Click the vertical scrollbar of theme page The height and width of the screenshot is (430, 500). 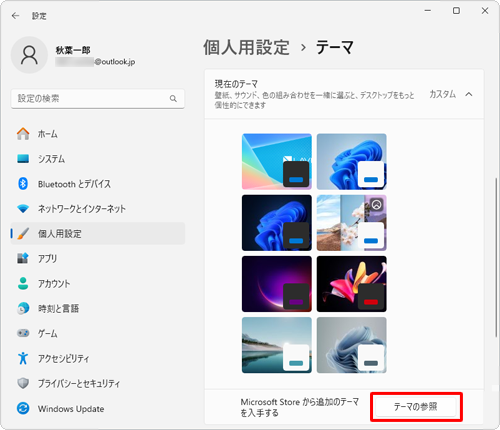(496, 258)
